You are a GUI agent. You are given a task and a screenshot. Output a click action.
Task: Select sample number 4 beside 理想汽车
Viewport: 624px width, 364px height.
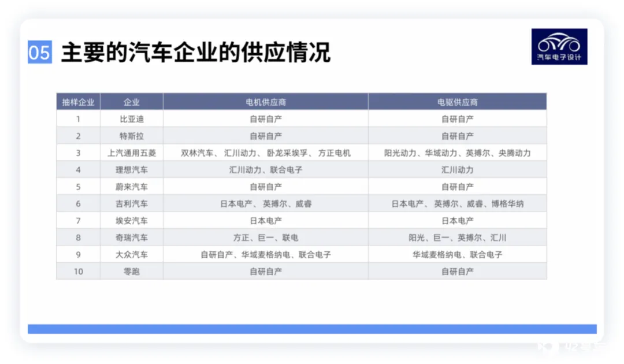coord(79,170)
